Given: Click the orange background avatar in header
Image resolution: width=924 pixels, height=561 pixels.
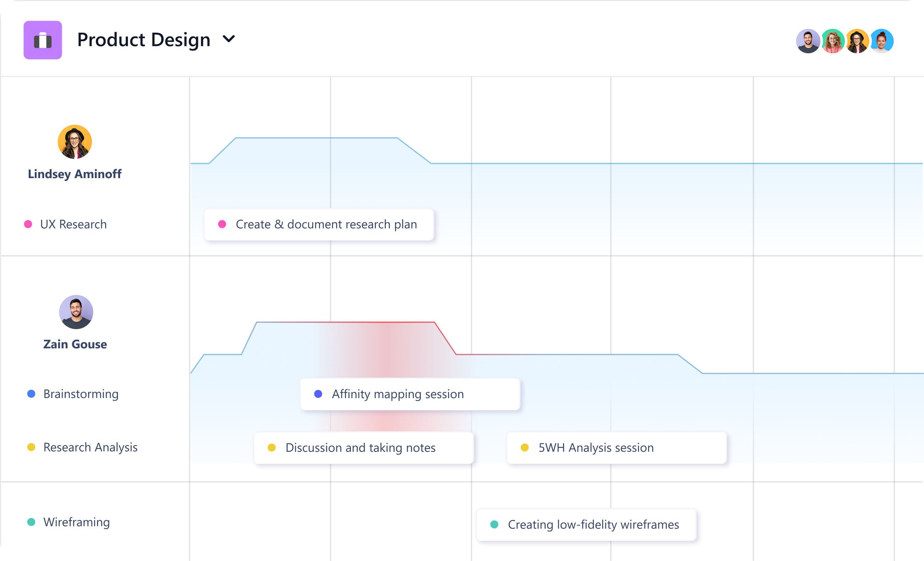Looking at the screenshot, I should point(857,41).
